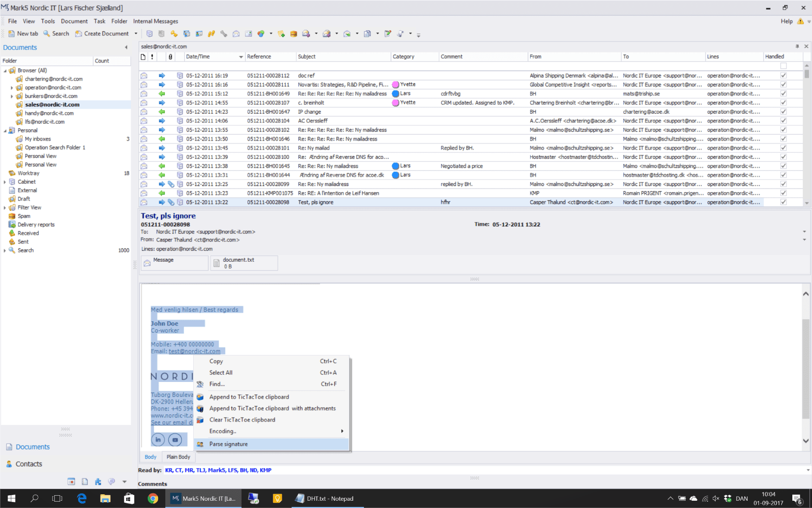Toggle Handled checkbox for 'AC Oerssleff' row
812x508 pixels.
(x=783, y=121)
